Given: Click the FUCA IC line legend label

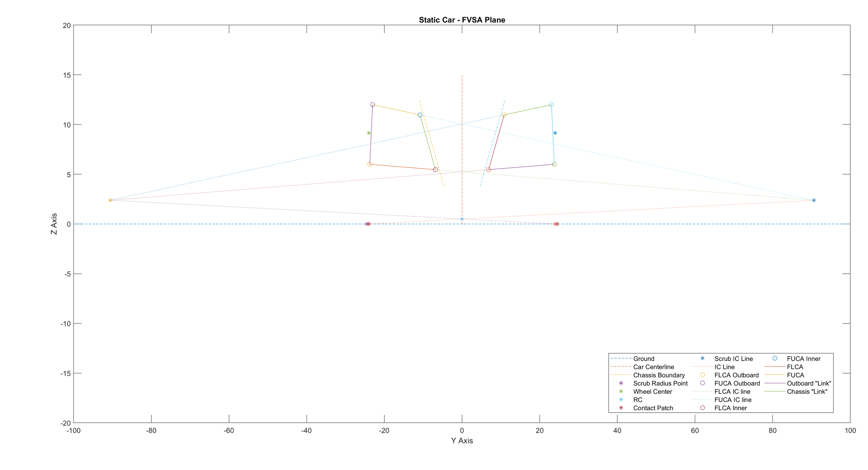Looking at the screenshot, I should [733, 400].
